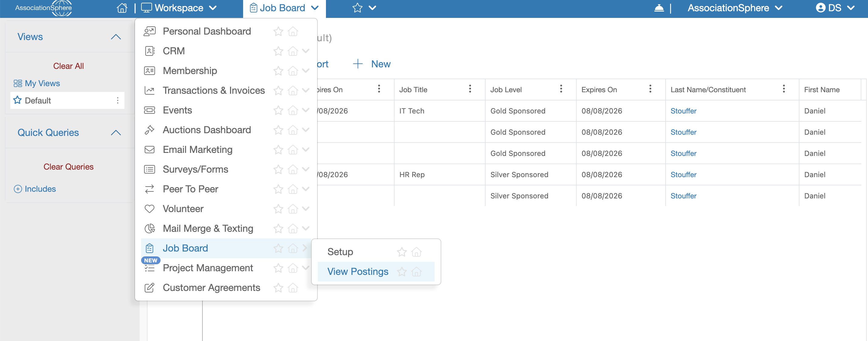Click the Mail Merge & Texting icon
The height and width of the screenshot is (341, 868).
click(x=149, y=228)
